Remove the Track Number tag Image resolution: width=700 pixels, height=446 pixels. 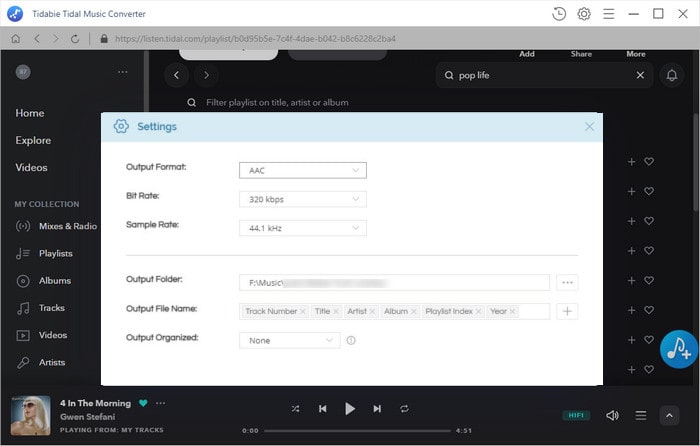point(303,312)
